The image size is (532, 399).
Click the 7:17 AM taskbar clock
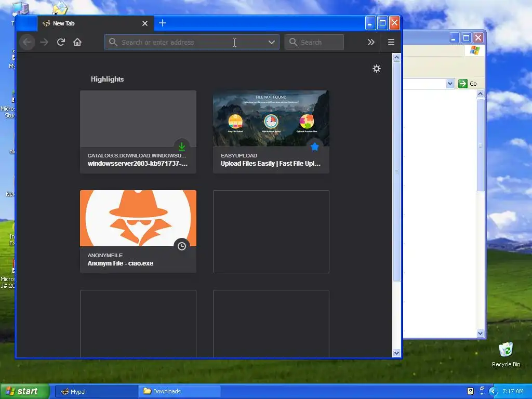tap(513, 391)
